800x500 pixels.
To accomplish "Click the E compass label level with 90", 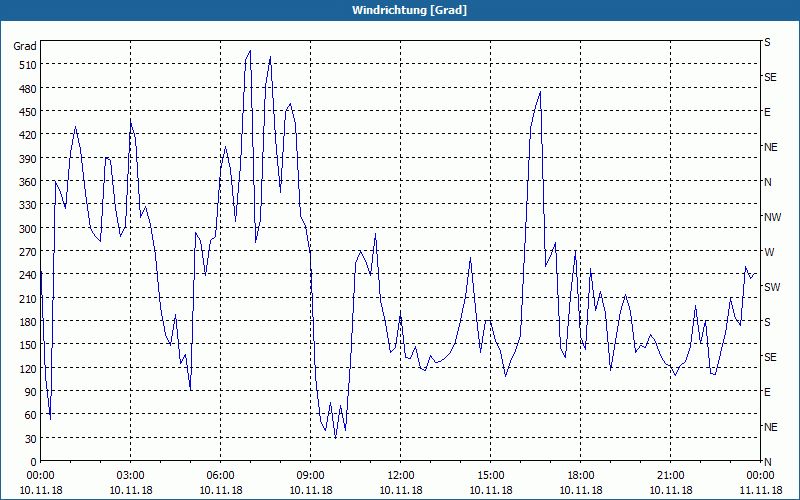I will 767,392.
